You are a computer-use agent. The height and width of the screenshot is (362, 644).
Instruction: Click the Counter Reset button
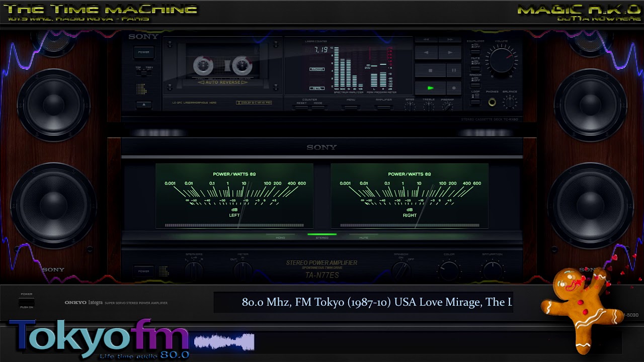[x=302, y=107]
